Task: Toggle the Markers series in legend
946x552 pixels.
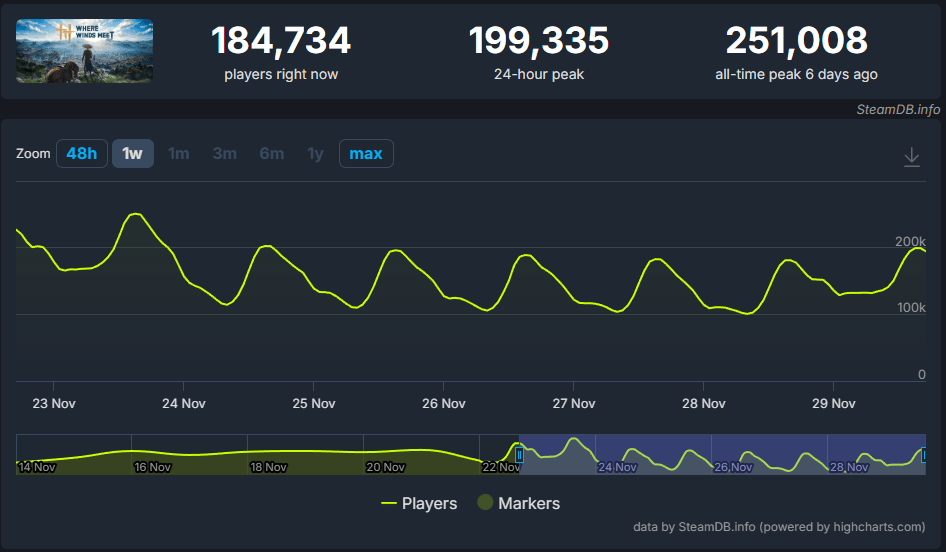Action: coord(518,503)
